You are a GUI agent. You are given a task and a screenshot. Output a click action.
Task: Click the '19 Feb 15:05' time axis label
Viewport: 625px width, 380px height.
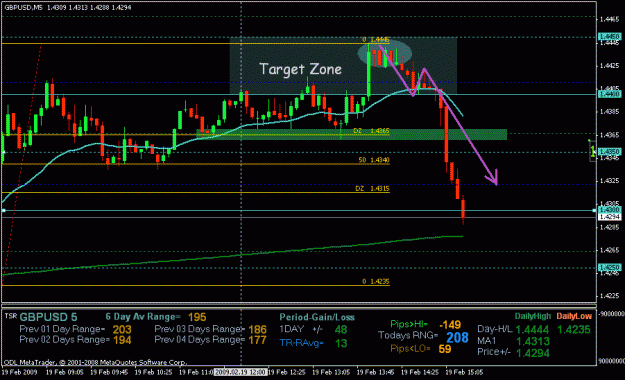pyautogui.click(x=464, y=372)
